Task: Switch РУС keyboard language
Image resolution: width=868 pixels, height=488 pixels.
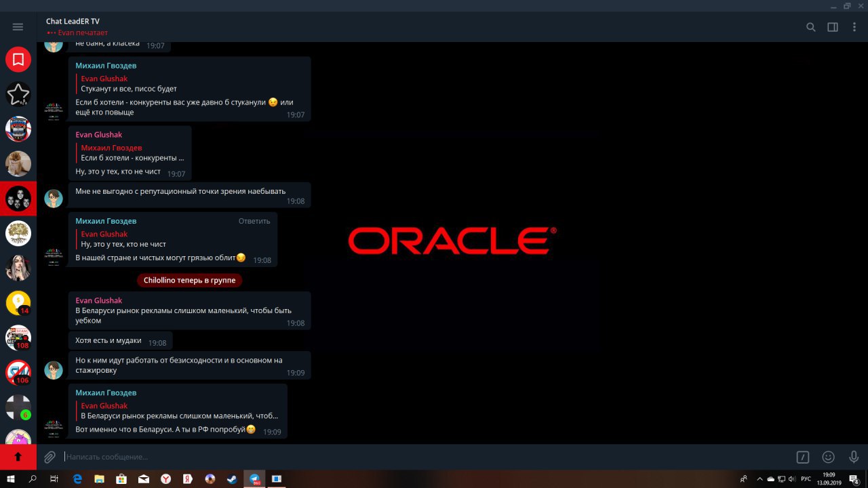Action: click(x=806, y=479)
